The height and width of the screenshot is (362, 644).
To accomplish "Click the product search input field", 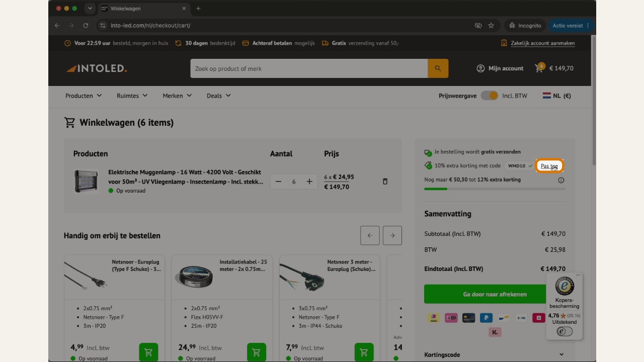I will click(309, 68).
